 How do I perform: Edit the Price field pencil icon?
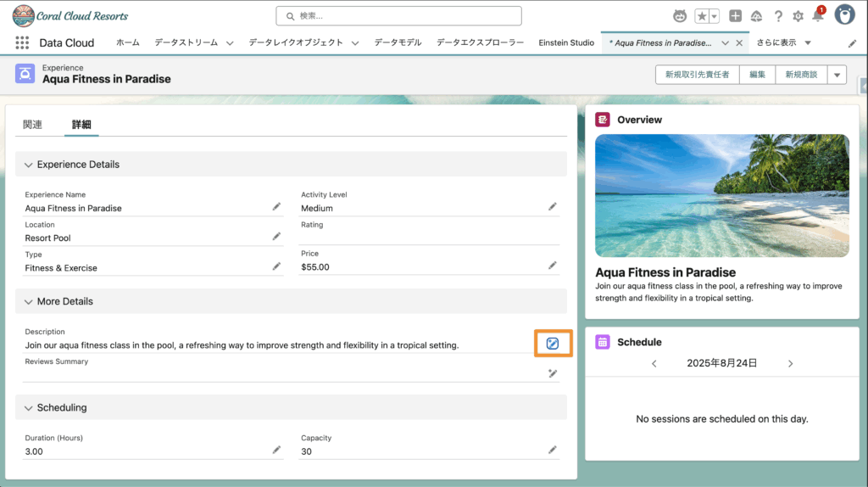(x=553, y=266)
